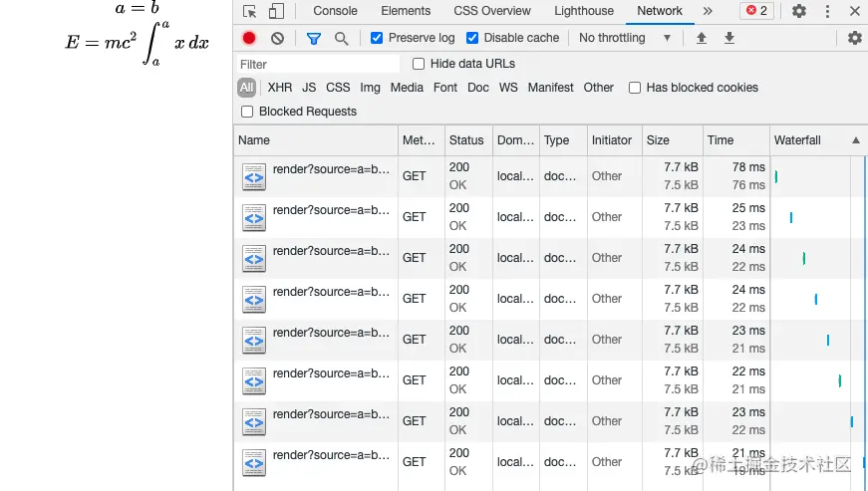Switch to the Lighthouse tab
Image resolution: width=868 pixels, height=491 pixels.
pyautogui.click(x=584, y=11)
